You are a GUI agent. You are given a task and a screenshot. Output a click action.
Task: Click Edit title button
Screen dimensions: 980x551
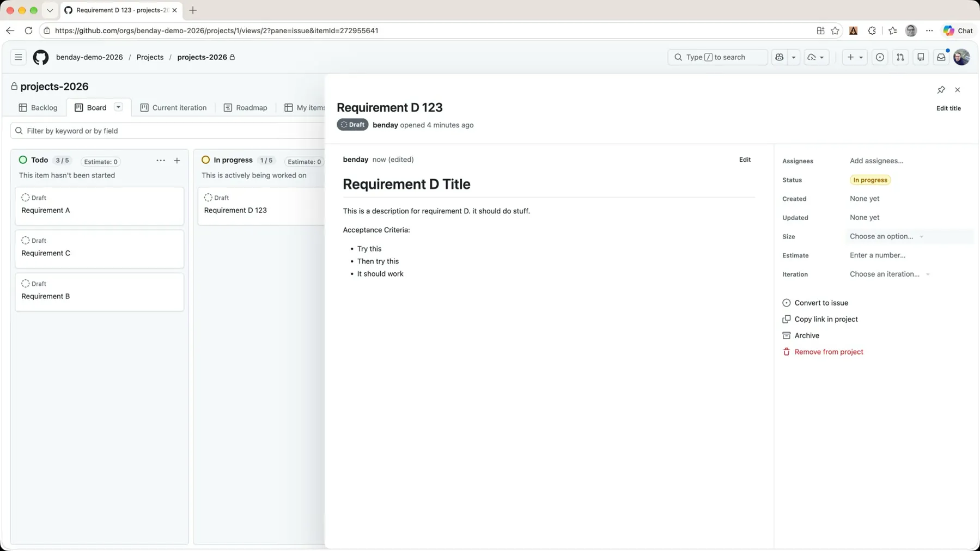pyautogui.click(x=948, y=108)
